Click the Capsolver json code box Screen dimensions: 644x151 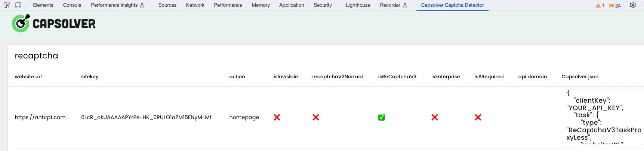pyautogui.click(x=603, y=117)
